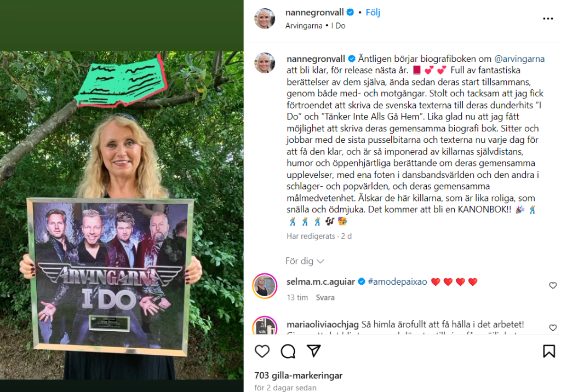561x392 pixels.
Task: View selma.m.c.aguiar's story avatar
Action: coord(265,286)
